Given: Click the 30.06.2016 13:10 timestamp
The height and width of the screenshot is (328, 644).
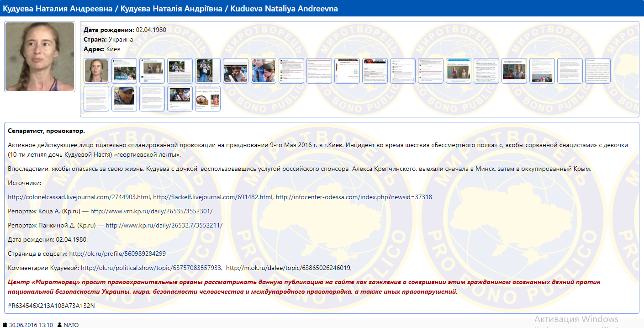Looking at the screenshot, I should [31, 325].
